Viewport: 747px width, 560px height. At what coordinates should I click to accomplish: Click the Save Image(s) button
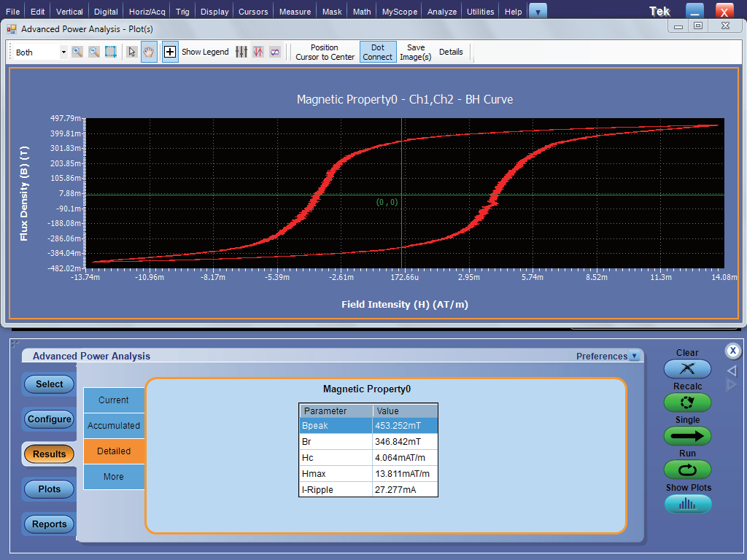[415, 52]
